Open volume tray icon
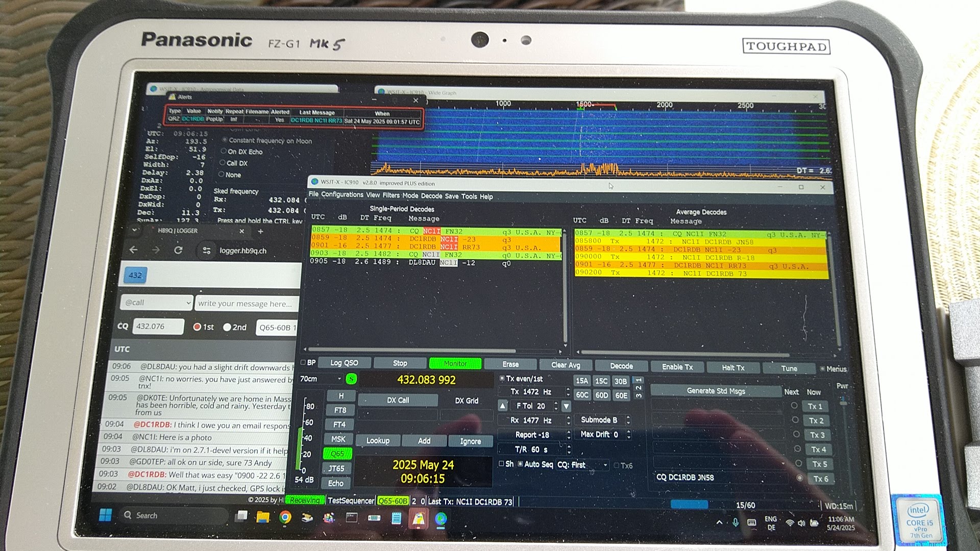The width and height of the screenshot is (980, 551). tap(801, 523)
